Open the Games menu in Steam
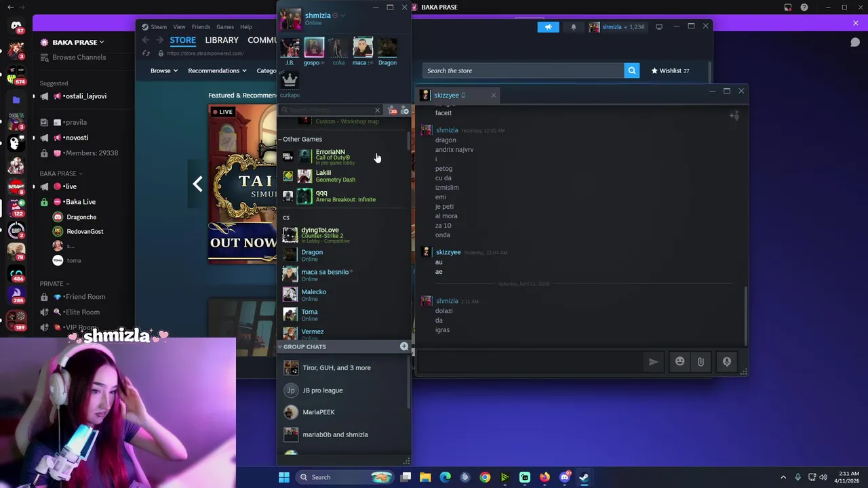The image size is (868, 488). coord(225,27)
